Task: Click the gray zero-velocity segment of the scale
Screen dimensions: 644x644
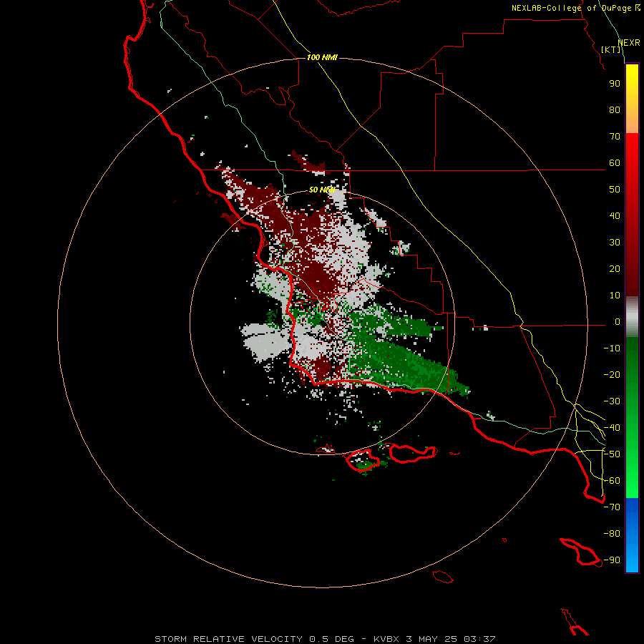Action: (632, 317)
